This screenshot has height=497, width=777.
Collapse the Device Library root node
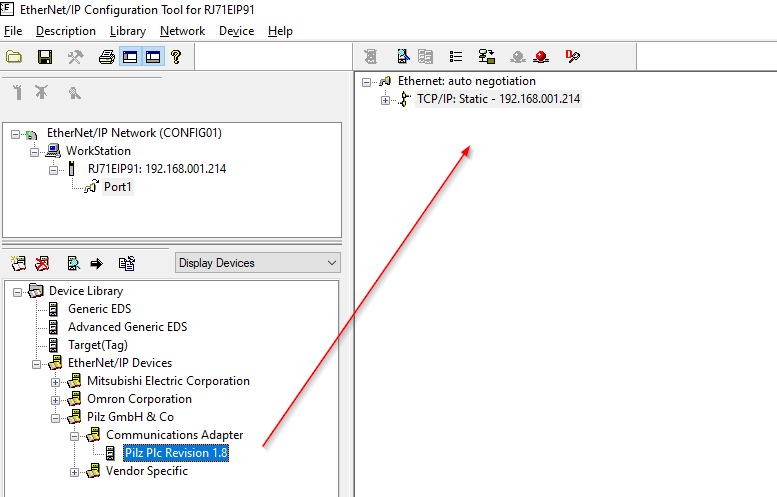[x=18, y=292]
